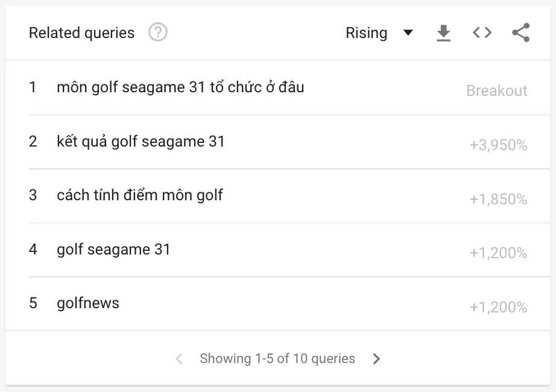This screenshot has width=556, height=392.
Task: Open query "môn golf seagame 31 tổ chức ở đâu"
Action: pyautogui.click(x=181, y=87)
